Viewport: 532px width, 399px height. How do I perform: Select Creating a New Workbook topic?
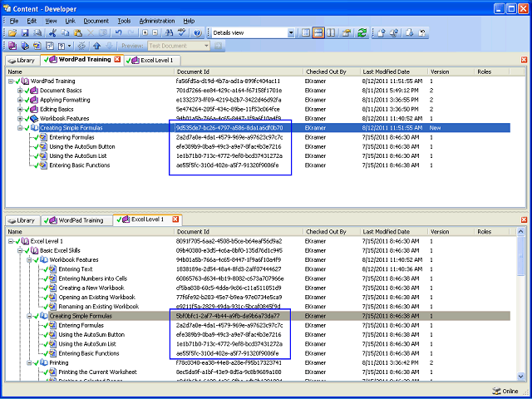coord(91,288)
